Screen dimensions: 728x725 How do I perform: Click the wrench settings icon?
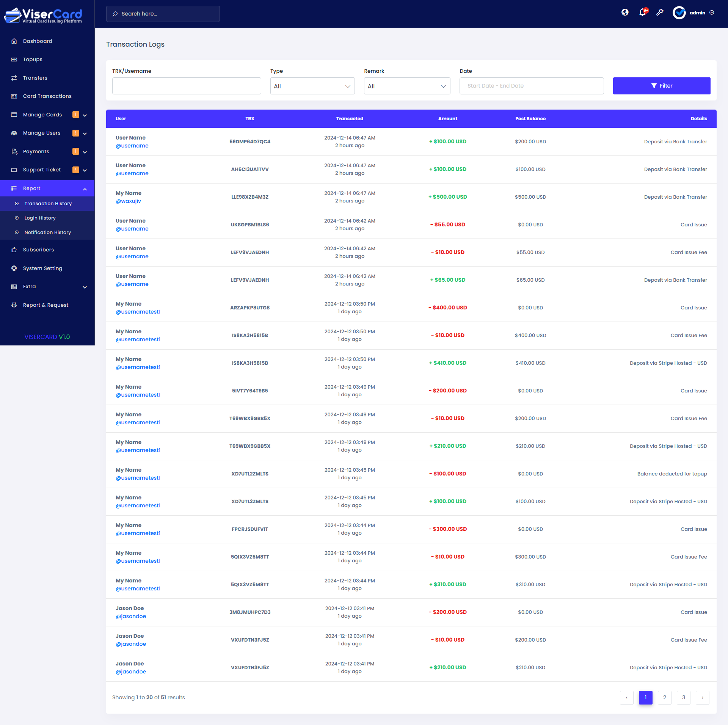tap(660, 13)
